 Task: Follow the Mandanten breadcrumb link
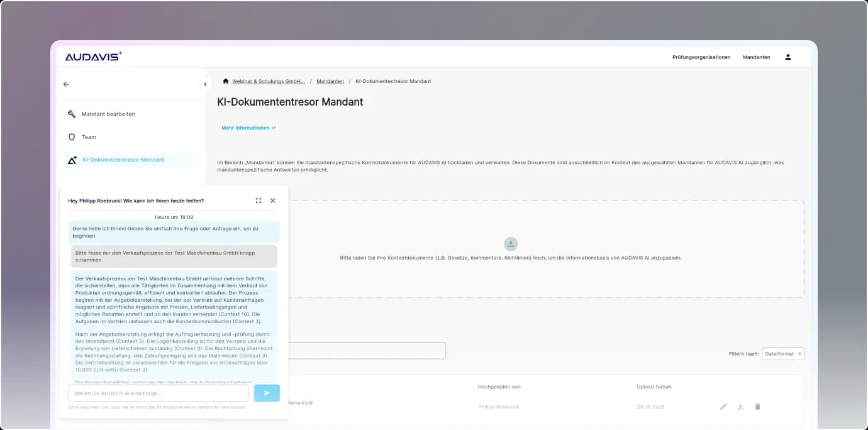point(330,81)
